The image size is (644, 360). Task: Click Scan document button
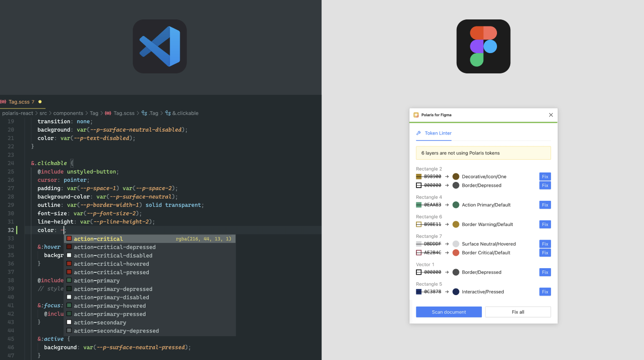[449, 312]
